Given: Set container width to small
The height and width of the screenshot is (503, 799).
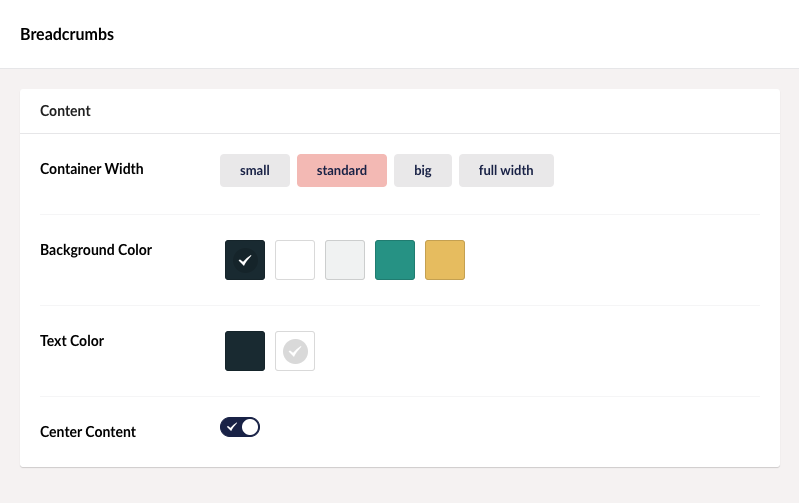Looking at the screenshot, I should [x=255, y=170].
